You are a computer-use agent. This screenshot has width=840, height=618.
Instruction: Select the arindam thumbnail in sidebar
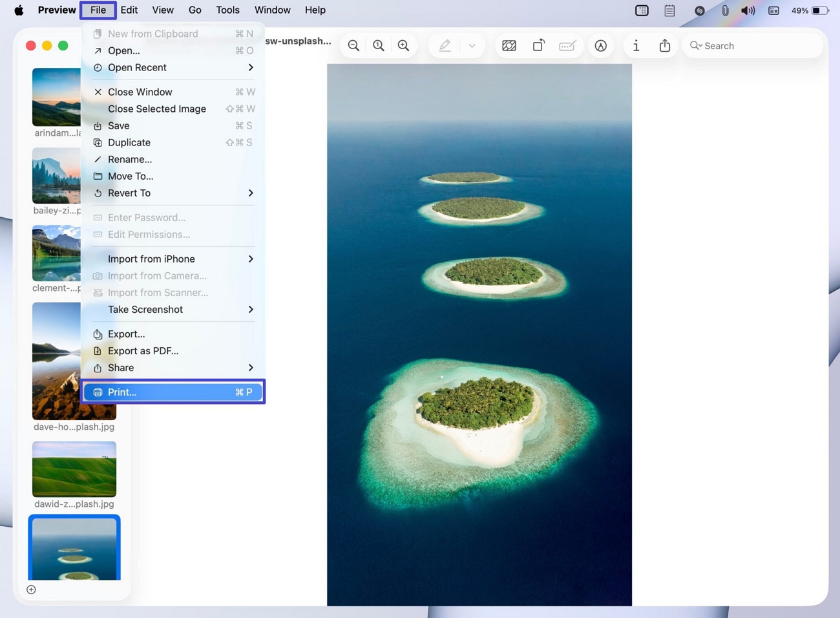click(57, 97)
